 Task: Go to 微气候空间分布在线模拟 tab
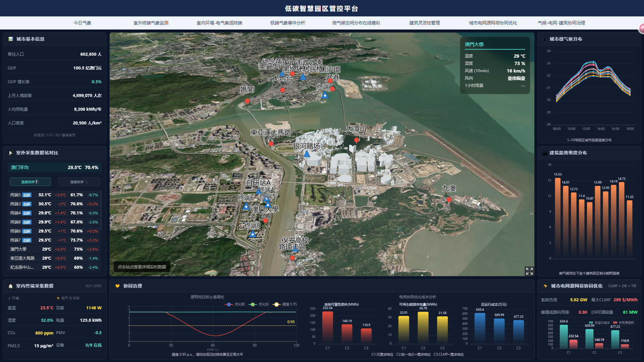[x=356, y=23]
